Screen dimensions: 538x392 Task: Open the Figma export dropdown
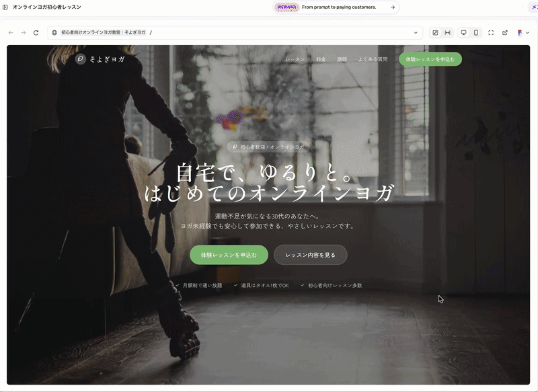click(x=527, y=32)
